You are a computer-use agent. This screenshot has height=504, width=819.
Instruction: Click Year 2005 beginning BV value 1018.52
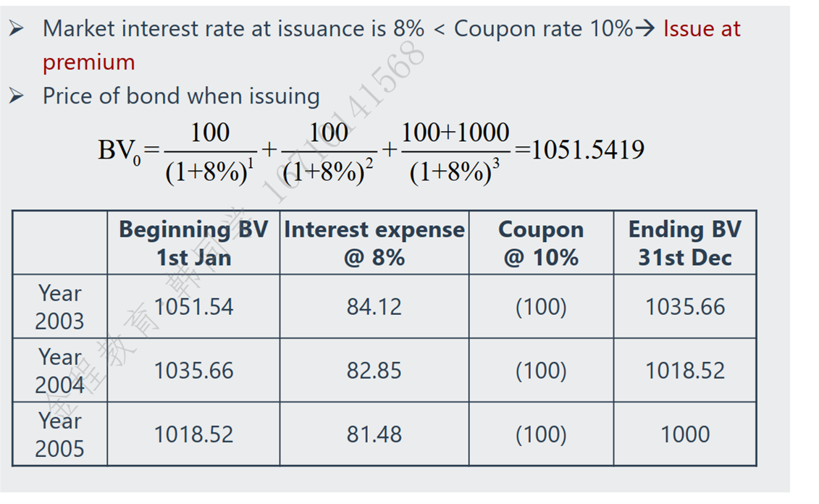tap(193, 434)
